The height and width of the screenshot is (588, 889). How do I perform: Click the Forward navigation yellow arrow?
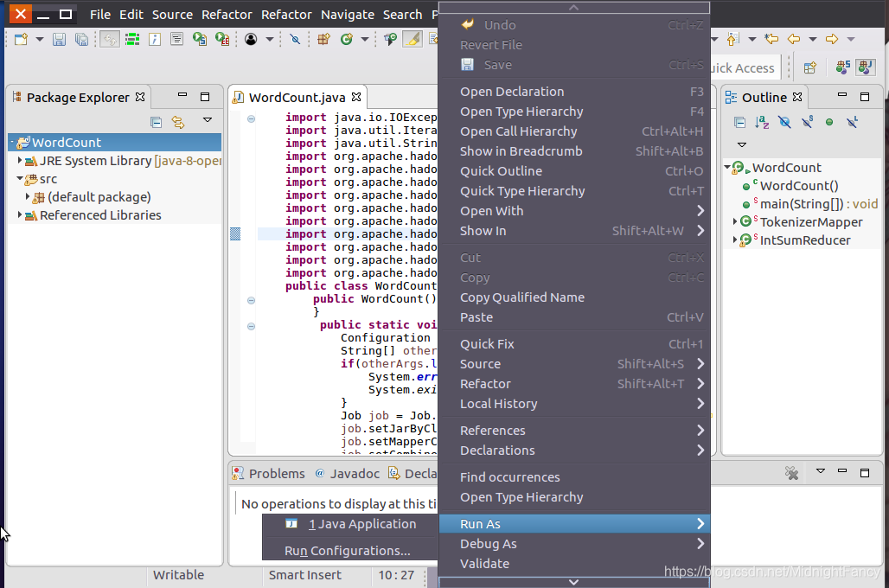tap(832, 39)
